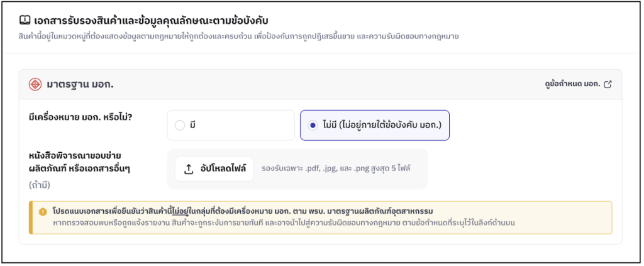
Task: Click the supported file types hint text
Action: click(x=336, y=169)
